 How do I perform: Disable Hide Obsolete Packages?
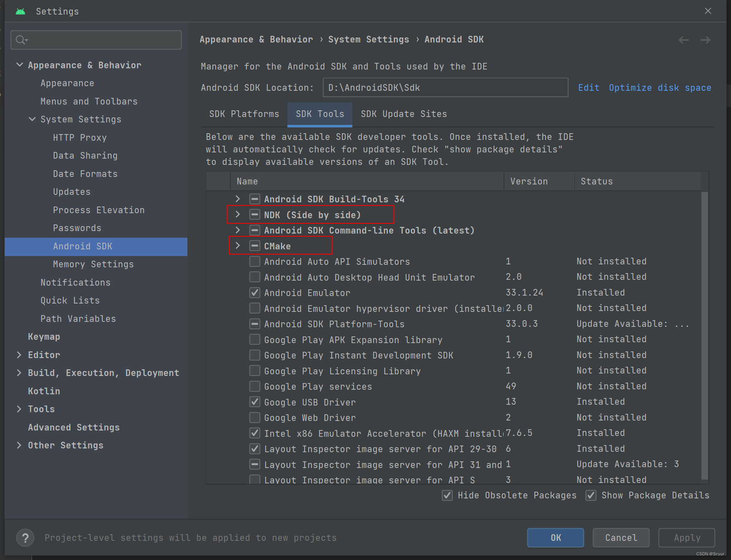click(x=447, y=495)
